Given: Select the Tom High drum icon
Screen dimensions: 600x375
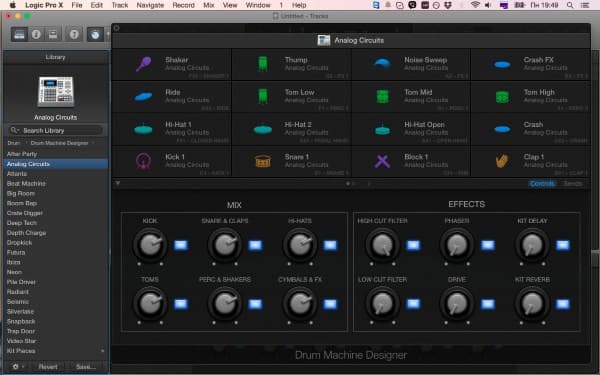Looking at the screenshot, I should (502, 96).
